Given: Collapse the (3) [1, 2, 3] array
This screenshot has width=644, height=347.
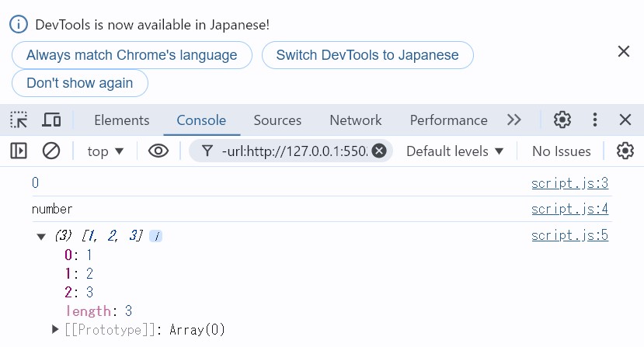Looking at the screenshot, I should tap(41, 237).
